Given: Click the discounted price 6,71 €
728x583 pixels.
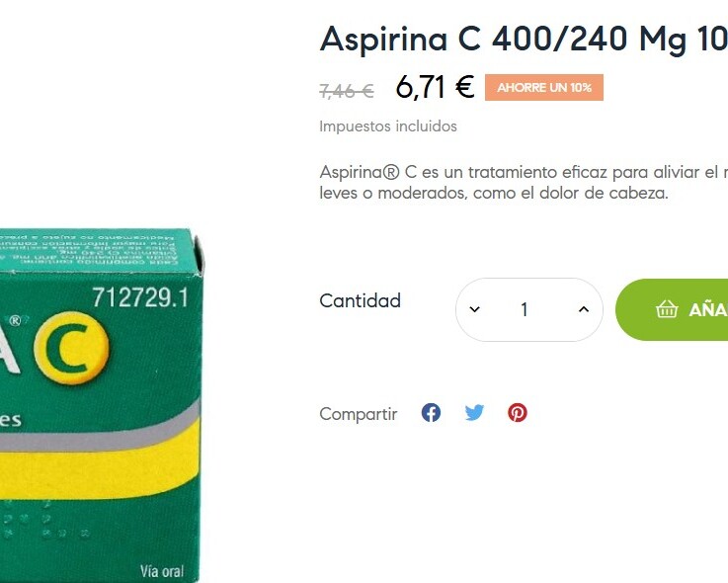Looking at the screenshot, I should pos(435,87).
